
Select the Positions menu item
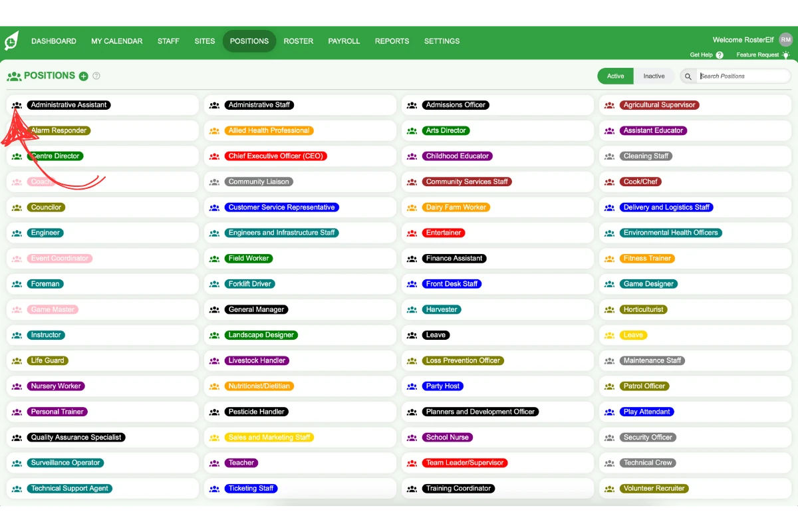[249, 41]
